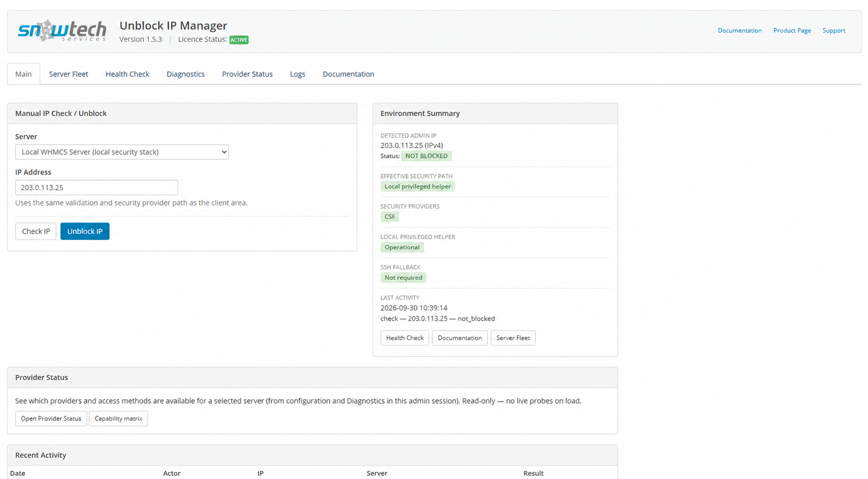This screenshot has width=868, height=479.
Task: Open the Health Check tab
Action: tap(128, 74)
